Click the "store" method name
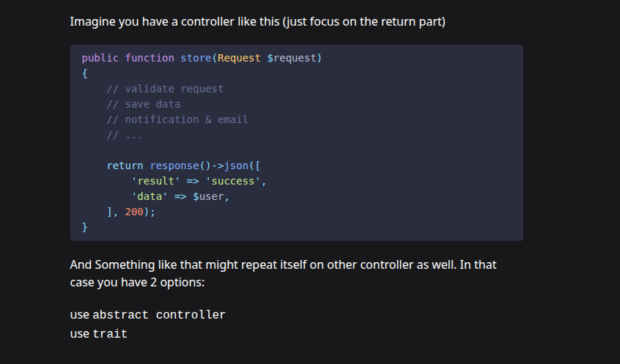 [x=196, y=58]
